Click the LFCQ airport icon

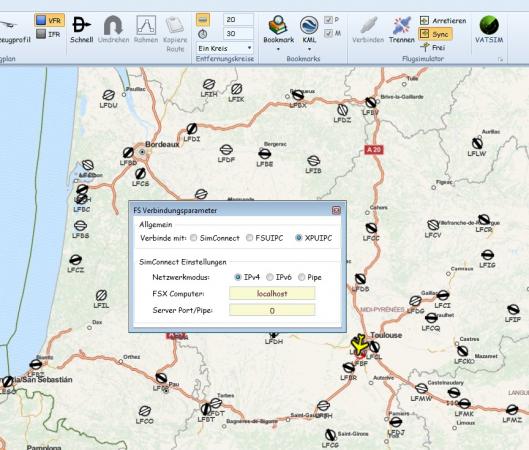pos(431,317)
